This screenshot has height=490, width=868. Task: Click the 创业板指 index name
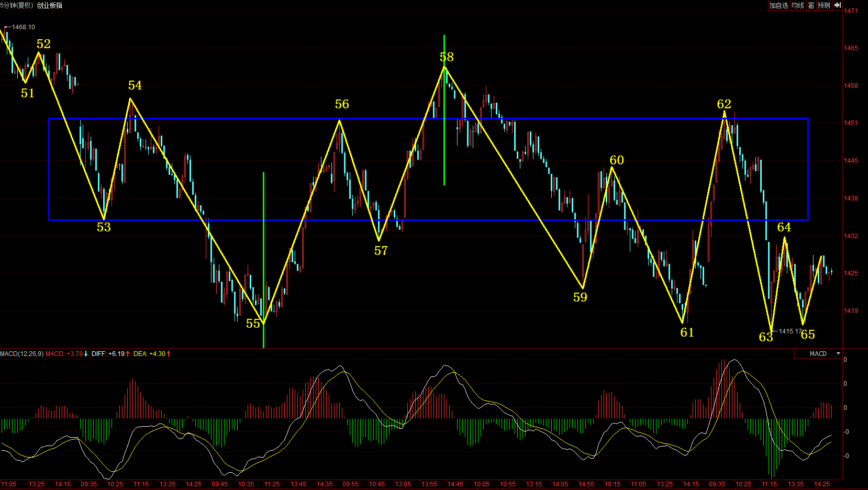pos(49,5)
